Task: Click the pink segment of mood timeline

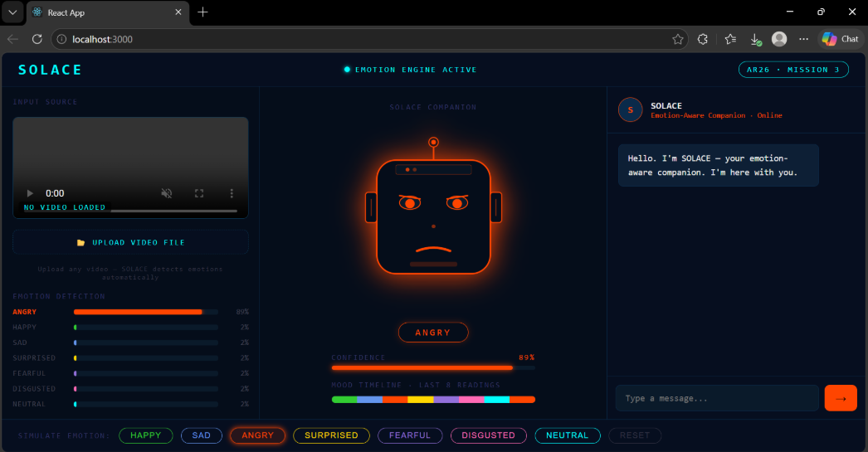Action: pyautogui.click(x=471, y=400)
